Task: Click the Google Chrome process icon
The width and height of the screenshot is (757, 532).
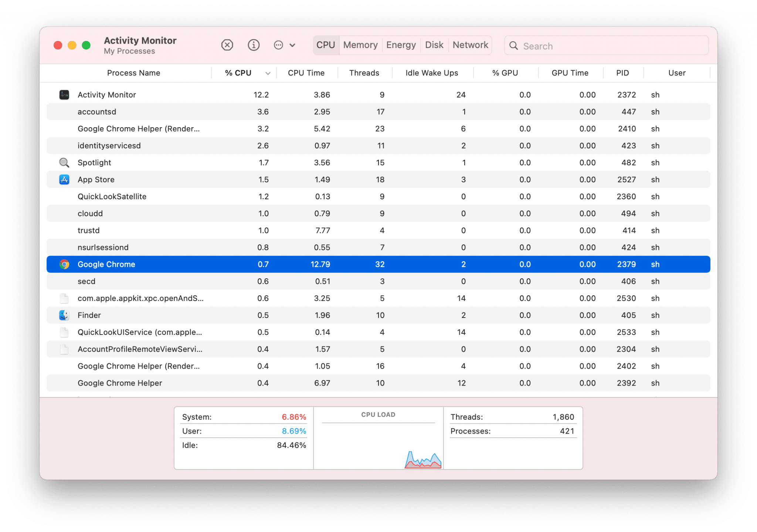Action: (64, 264)
